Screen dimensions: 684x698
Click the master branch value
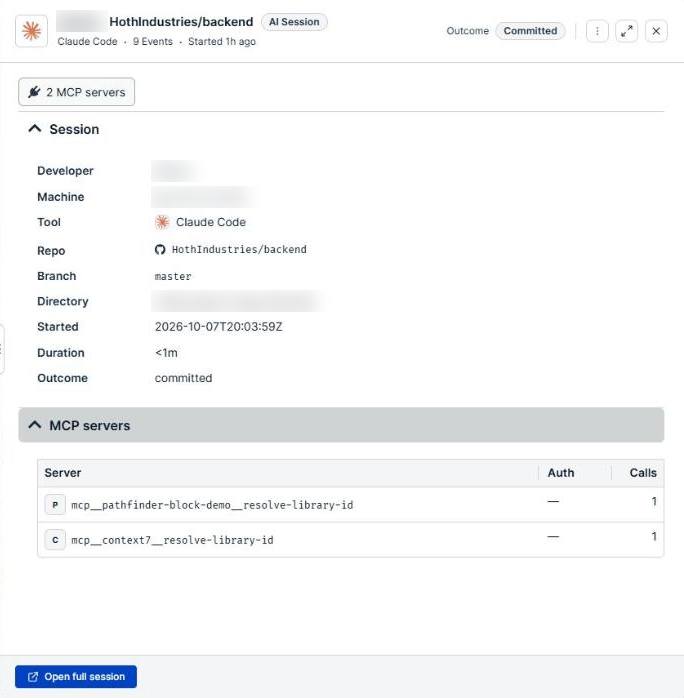click(173, 276)
